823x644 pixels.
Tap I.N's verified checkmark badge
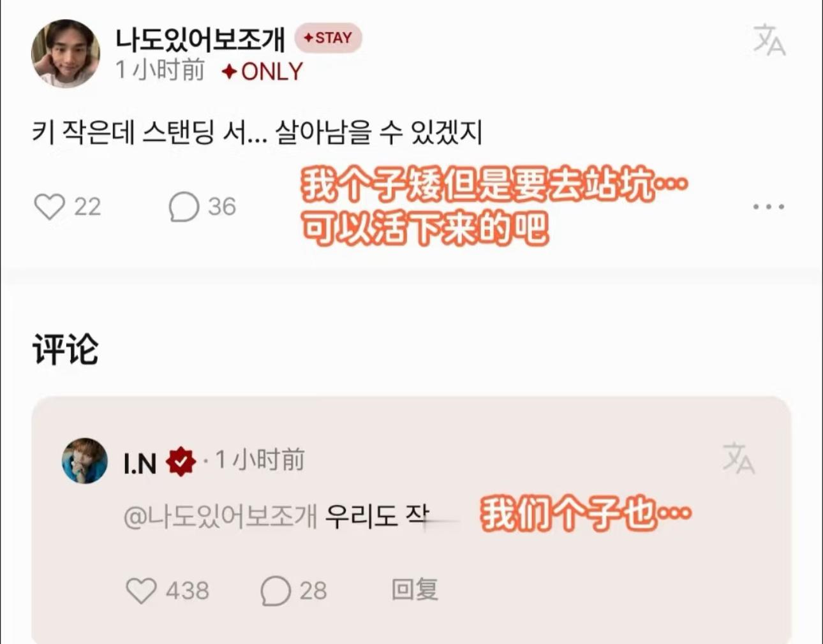pos(181,462)
